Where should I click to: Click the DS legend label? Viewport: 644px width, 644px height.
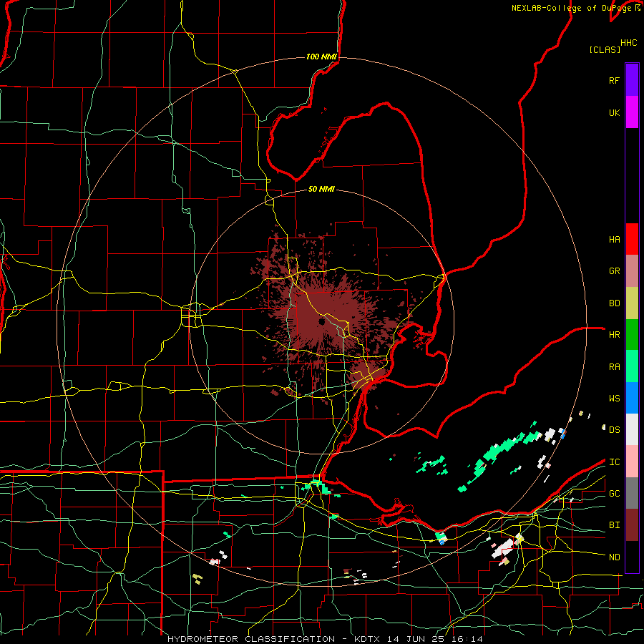614,430
